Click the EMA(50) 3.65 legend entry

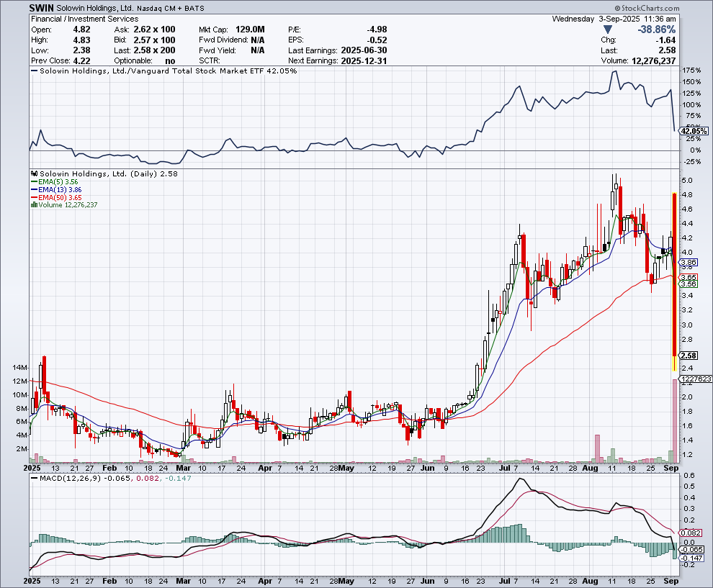(x=56, y=197)
